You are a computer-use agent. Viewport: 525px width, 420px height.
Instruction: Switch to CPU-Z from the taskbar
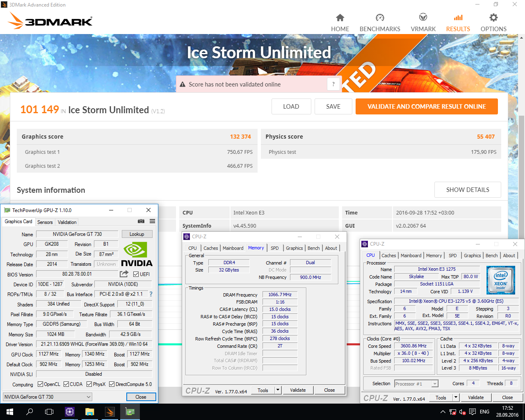pos(69,412)
